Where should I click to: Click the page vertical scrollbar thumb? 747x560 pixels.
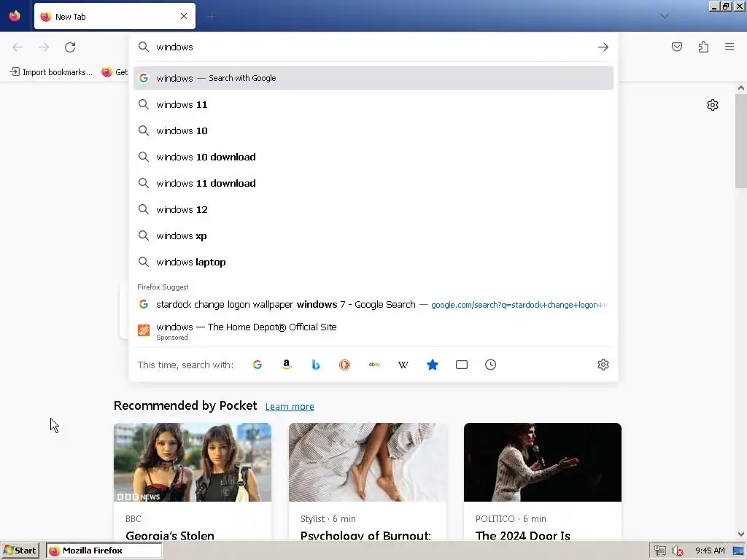click(741, 141)
